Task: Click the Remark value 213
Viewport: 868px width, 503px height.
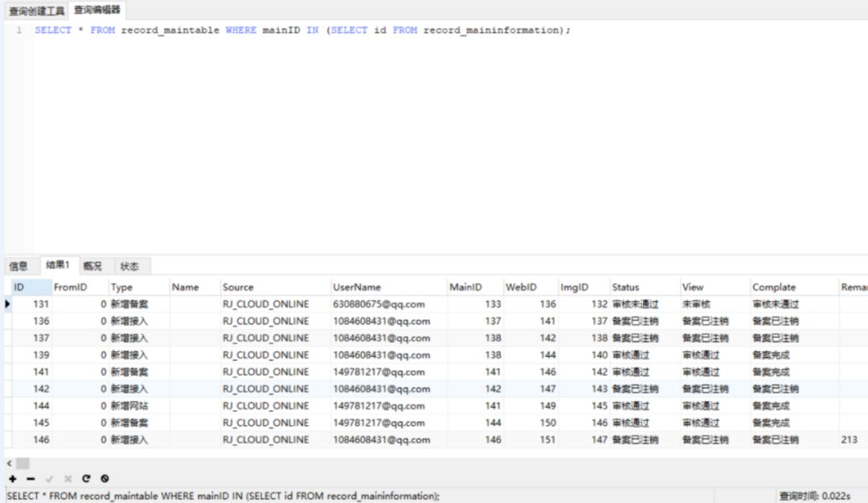Action: pyautogui.click(x=850, y=440)
